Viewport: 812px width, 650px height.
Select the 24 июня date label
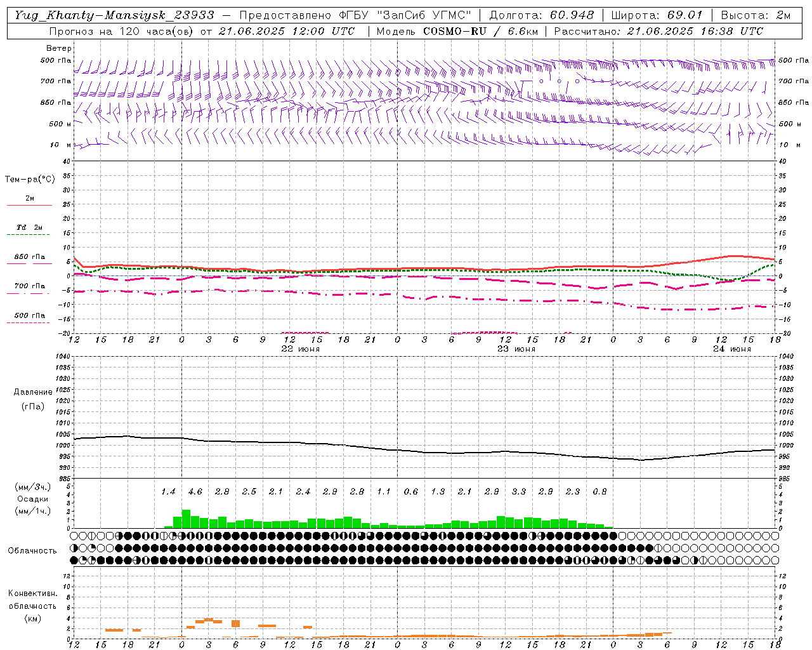click(x=732, y=349)
